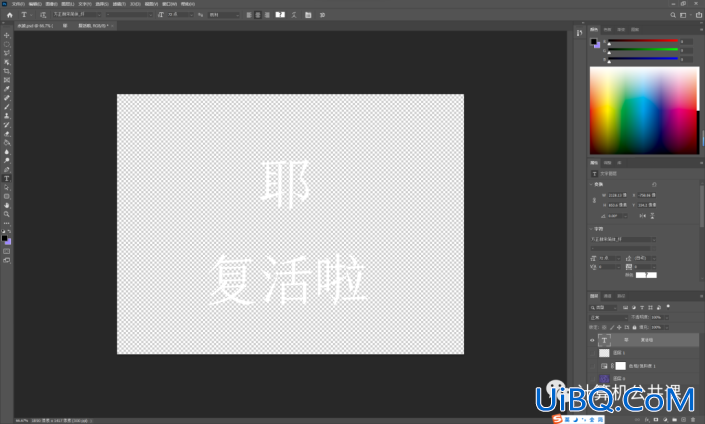Right align text in options bar

tap(267, 15)
